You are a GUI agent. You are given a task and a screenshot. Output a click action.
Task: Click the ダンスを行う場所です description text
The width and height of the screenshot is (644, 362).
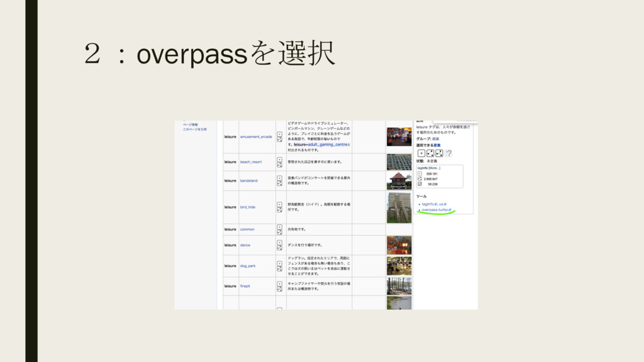coord(305,245)
